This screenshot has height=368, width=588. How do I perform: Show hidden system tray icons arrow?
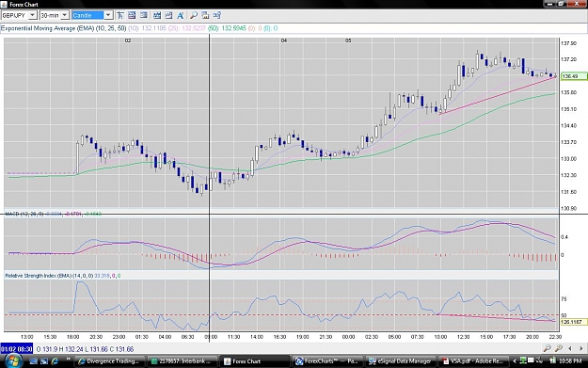515,360
